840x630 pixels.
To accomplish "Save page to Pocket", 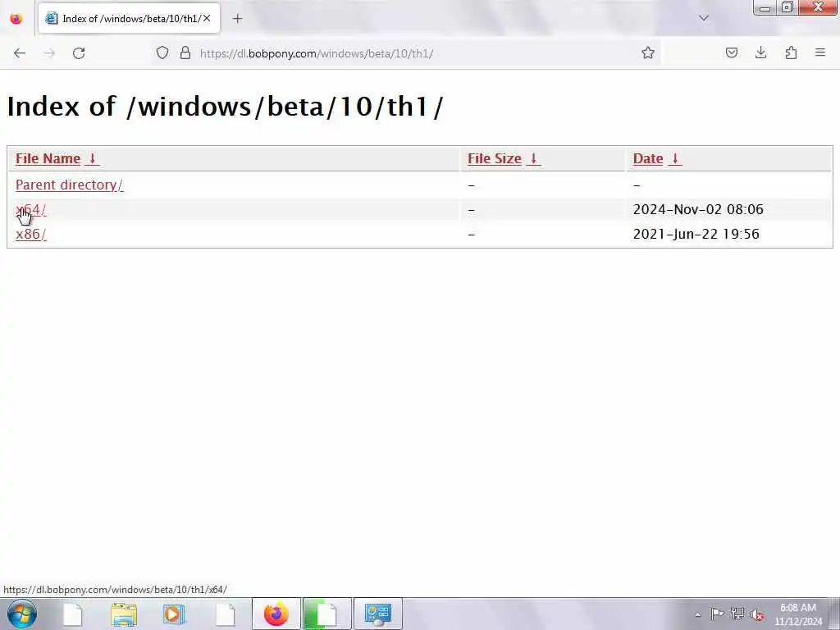I will point(731,53).
